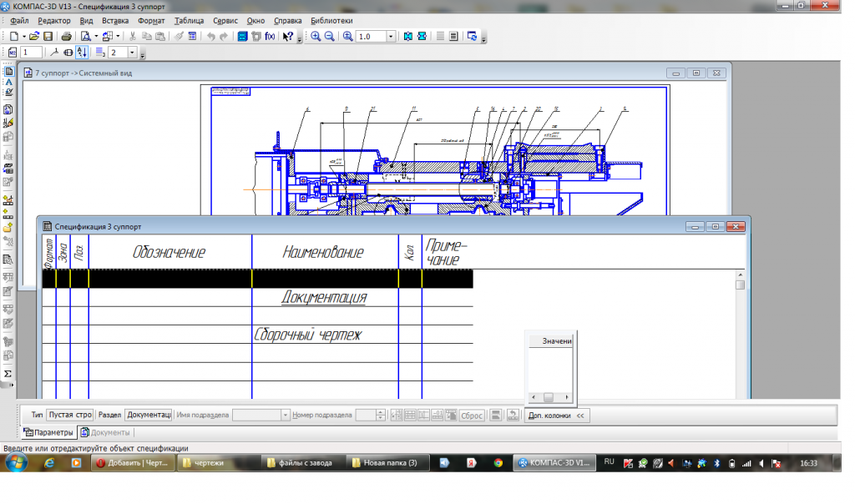Open the Библиотеки menu
Screen dimensions: 855x504
coord(331,21)
